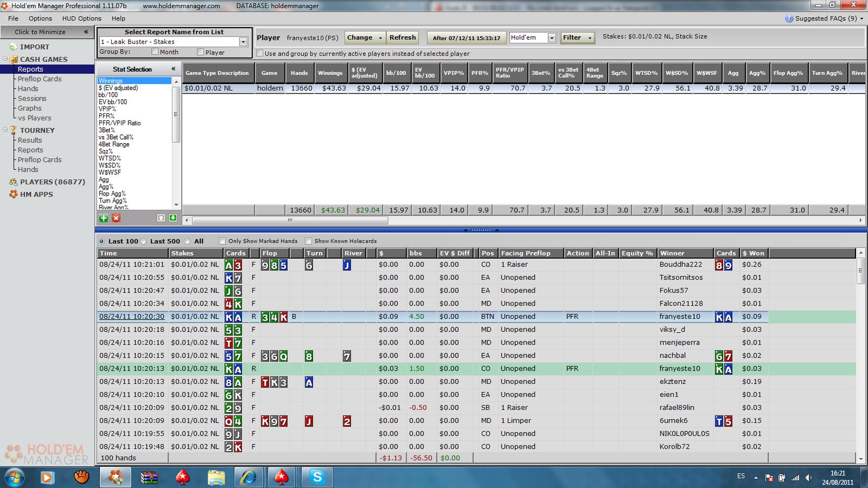Click the Refresh button
This screenshot has height=488, width=868.
point(402,37)
